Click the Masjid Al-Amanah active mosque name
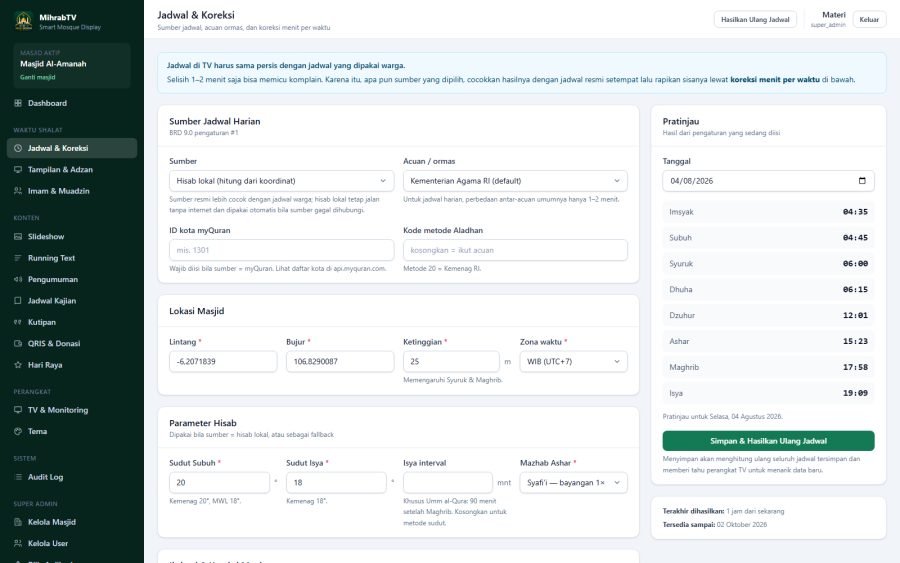The height and width of the screenshot is (563, 900). click(x=53, y=64)
